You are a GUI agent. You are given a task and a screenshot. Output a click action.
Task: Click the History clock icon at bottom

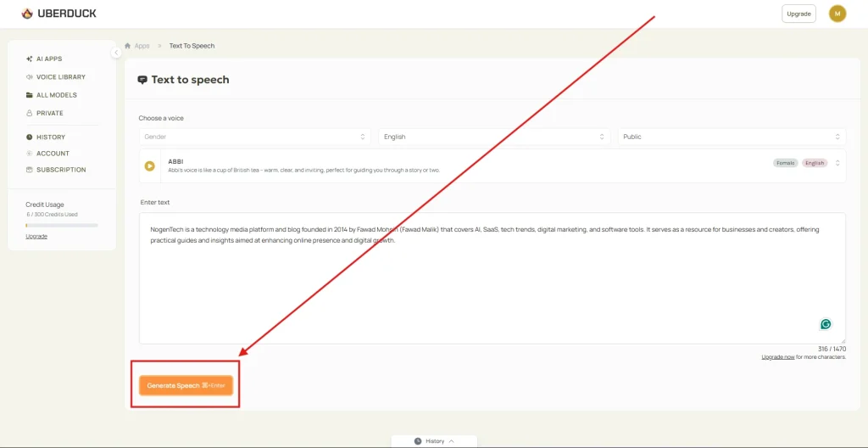tap(418, 441)
